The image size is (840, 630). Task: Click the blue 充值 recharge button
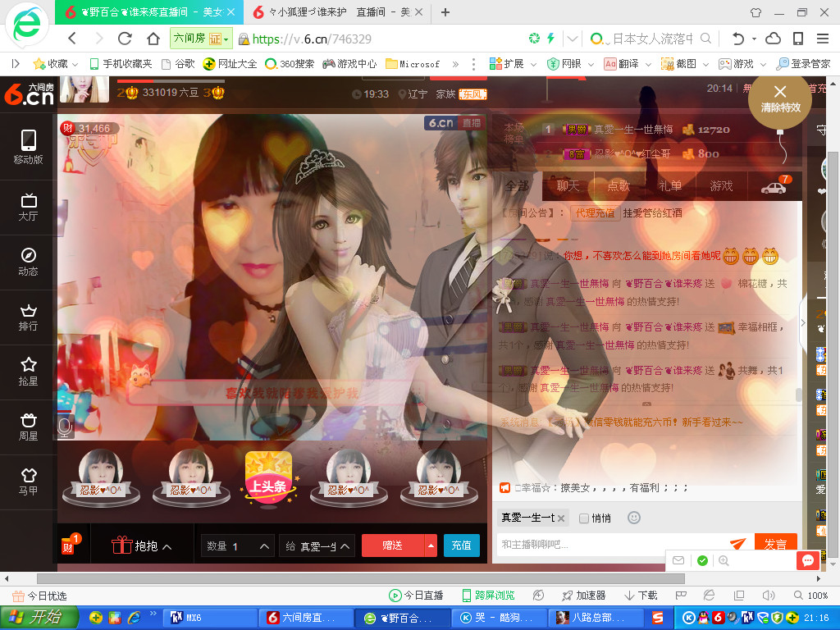[x=461, y=546]
